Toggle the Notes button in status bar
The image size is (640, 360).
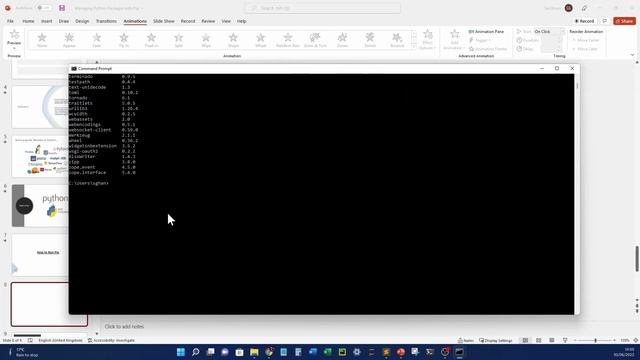466,340
